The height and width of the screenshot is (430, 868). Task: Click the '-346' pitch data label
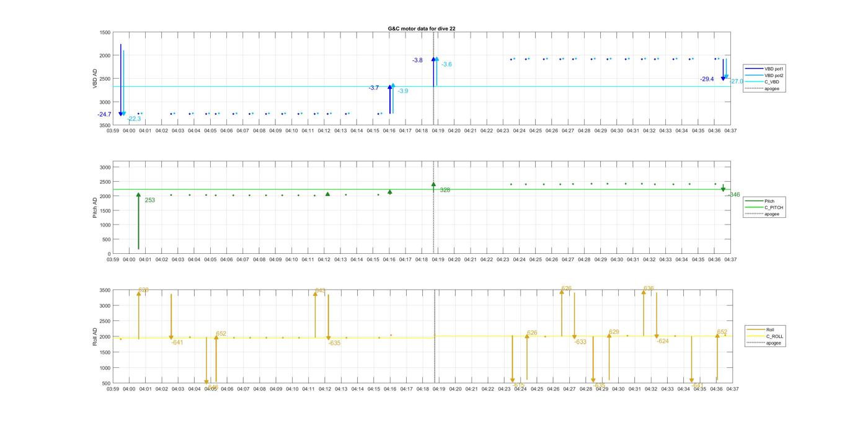point(734,195)
